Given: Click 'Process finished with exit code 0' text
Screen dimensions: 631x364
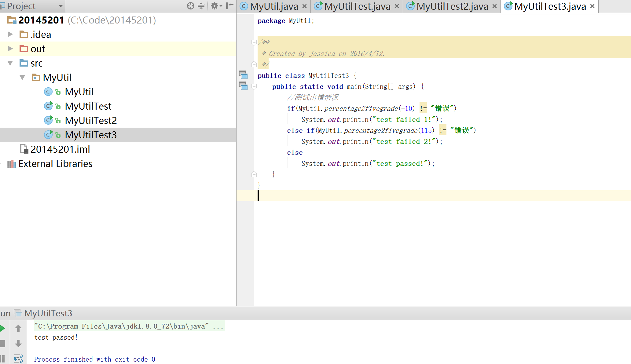Looking at the screenshot, I should coord(94,359).
